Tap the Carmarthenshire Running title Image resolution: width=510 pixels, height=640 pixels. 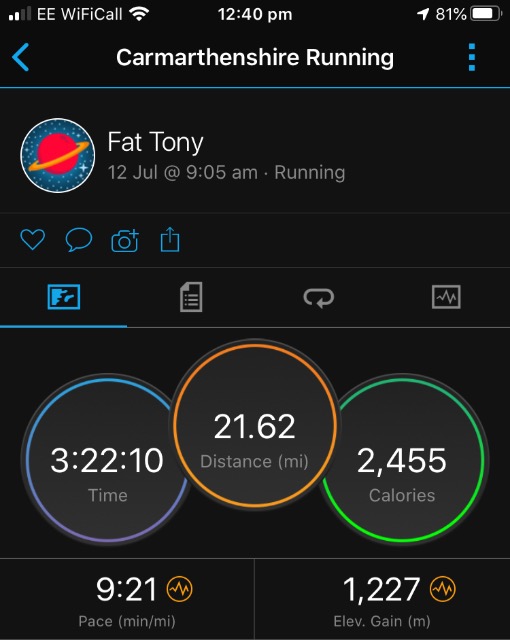click(255, 57)
